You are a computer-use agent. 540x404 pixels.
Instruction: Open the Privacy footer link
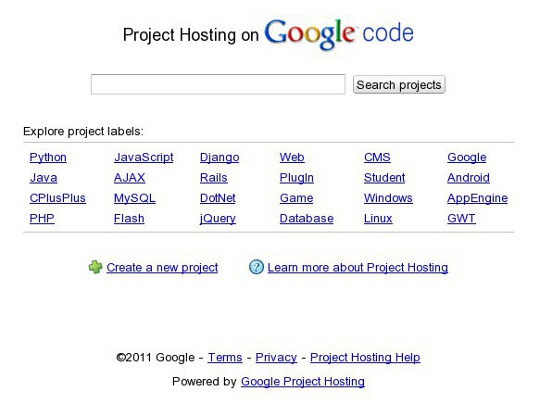tap(276, 358)
